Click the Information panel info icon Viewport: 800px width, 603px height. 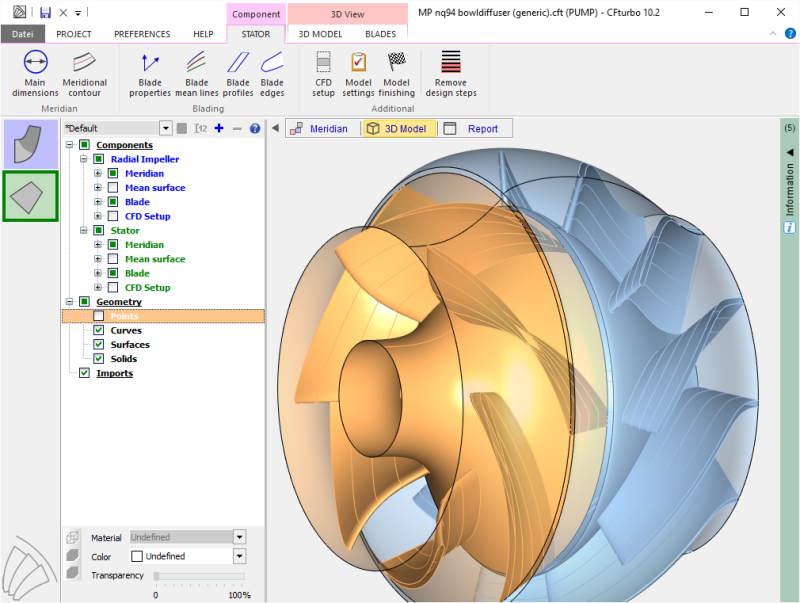point(789,228)
